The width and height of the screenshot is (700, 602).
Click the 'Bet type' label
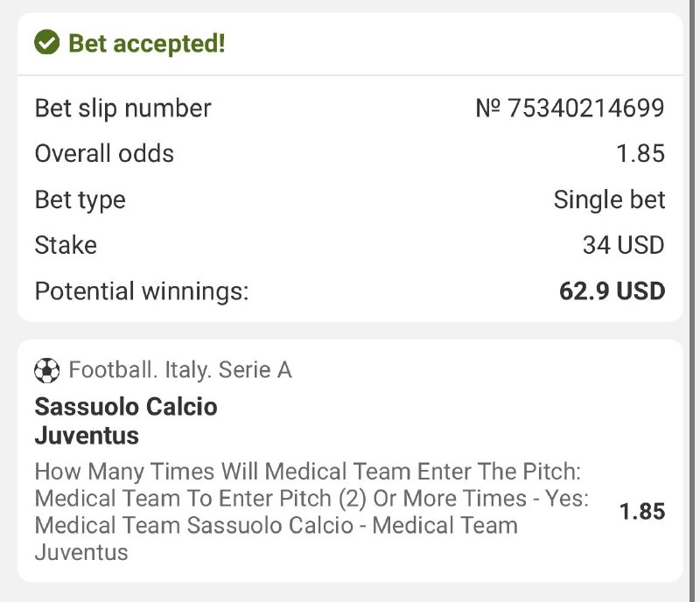(x=80, y=199)
